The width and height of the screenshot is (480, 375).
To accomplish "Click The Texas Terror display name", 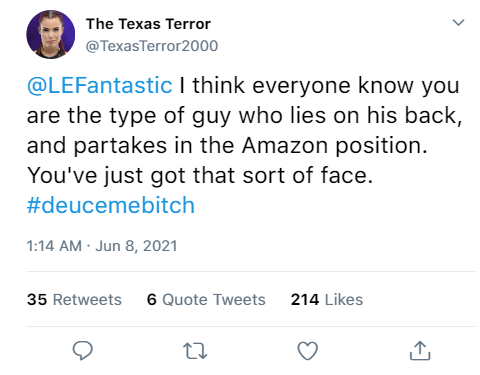I will pos(148,24).
